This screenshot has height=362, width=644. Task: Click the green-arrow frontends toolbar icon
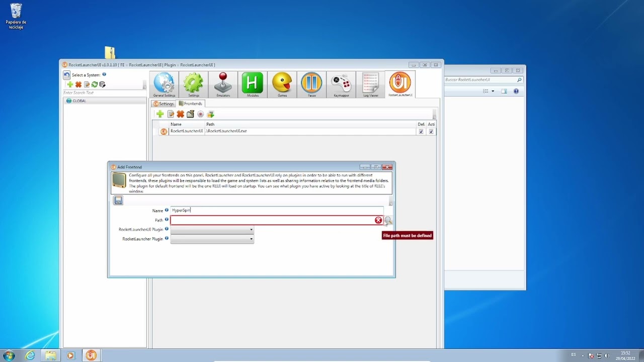coord(210,114)
